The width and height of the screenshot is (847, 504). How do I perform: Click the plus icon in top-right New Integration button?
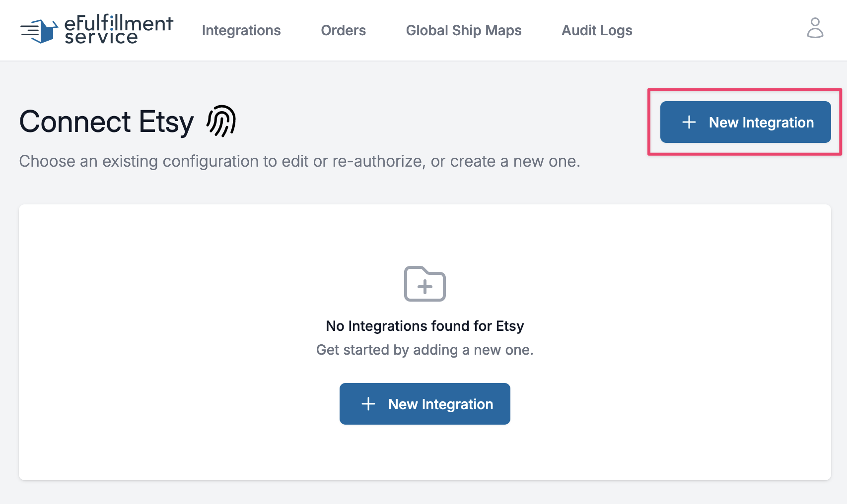[689, 122]
